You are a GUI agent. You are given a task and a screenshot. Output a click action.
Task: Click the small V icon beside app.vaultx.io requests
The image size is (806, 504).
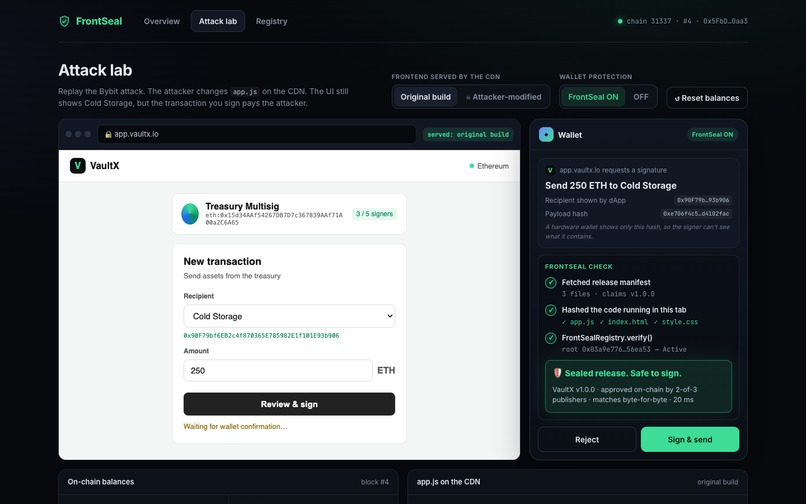(x=550, y=170)
